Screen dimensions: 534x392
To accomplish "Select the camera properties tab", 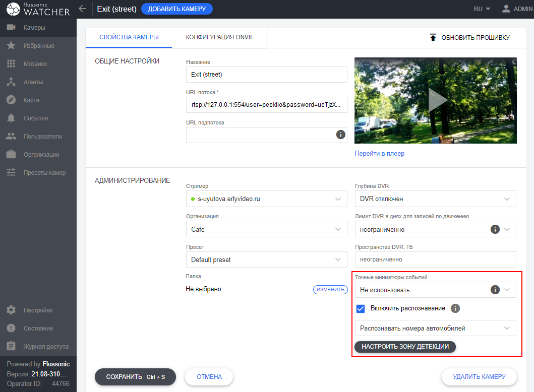I will (129, 37).
